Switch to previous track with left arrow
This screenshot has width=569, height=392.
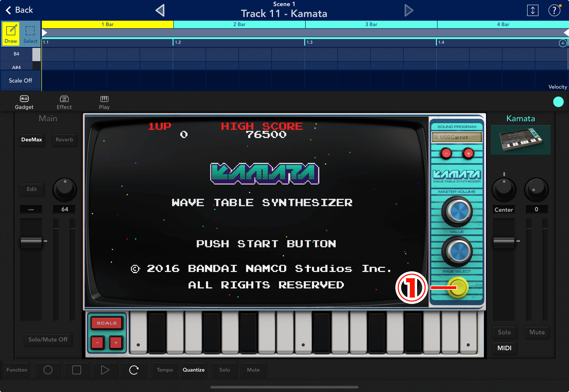coord(160,10)
